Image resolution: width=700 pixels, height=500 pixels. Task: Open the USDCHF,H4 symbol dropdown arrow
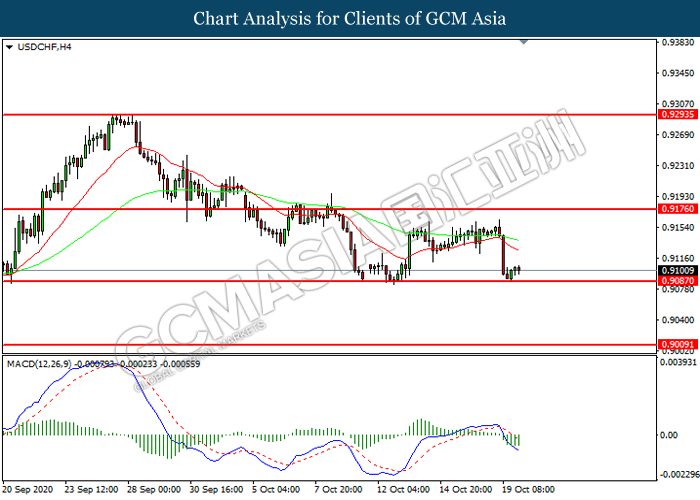pos(9,47)
